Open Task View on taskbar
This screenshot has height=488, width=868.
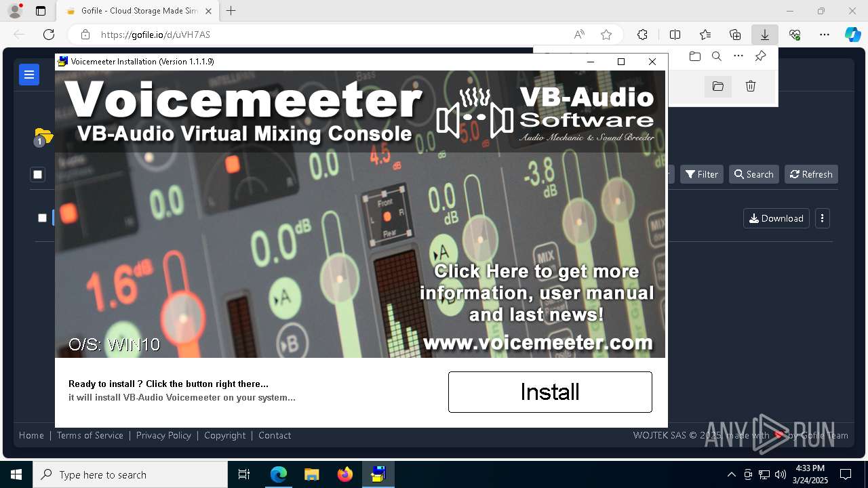[x=244, y=474]
